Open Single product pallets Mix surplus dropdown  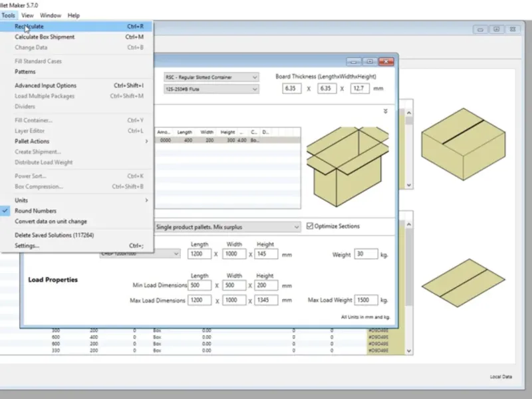[227, 227]
